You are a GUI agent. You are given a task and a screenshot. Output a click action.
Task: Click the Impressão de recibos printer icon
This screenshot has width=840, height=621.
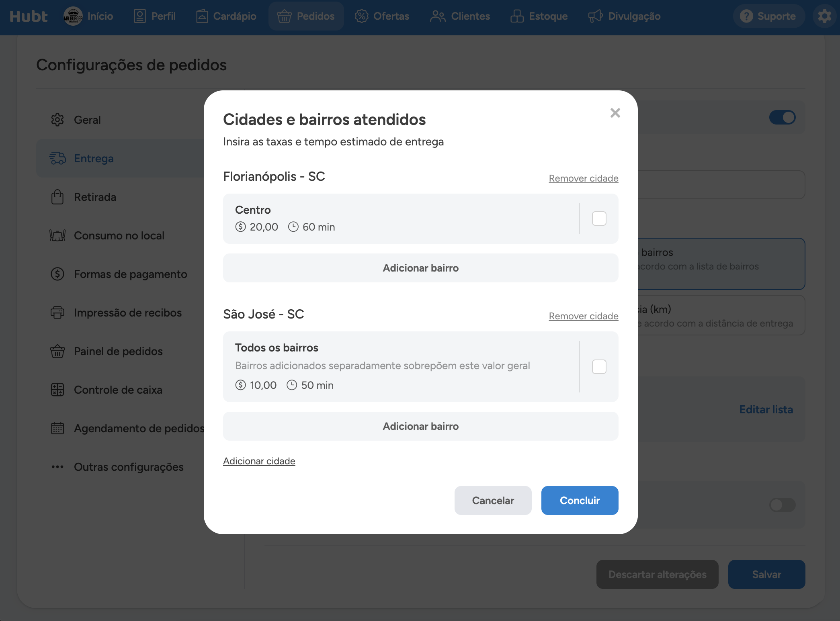[57, 313]
